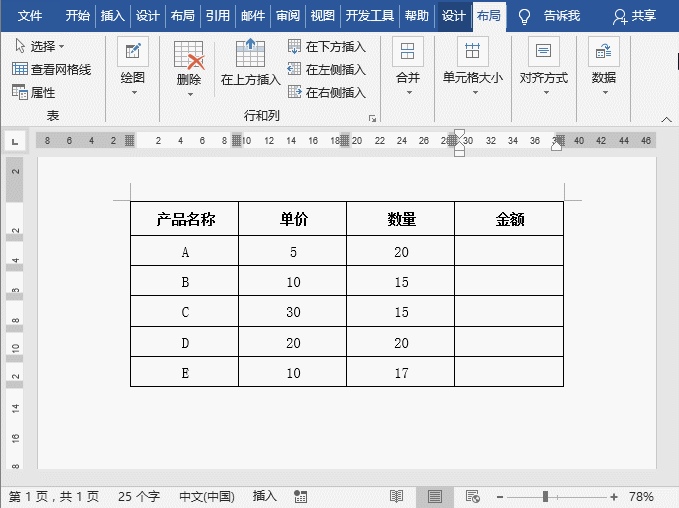The image size is (679, 508).
Task: Click cell with value 30
Action: (x=293, y=312)
